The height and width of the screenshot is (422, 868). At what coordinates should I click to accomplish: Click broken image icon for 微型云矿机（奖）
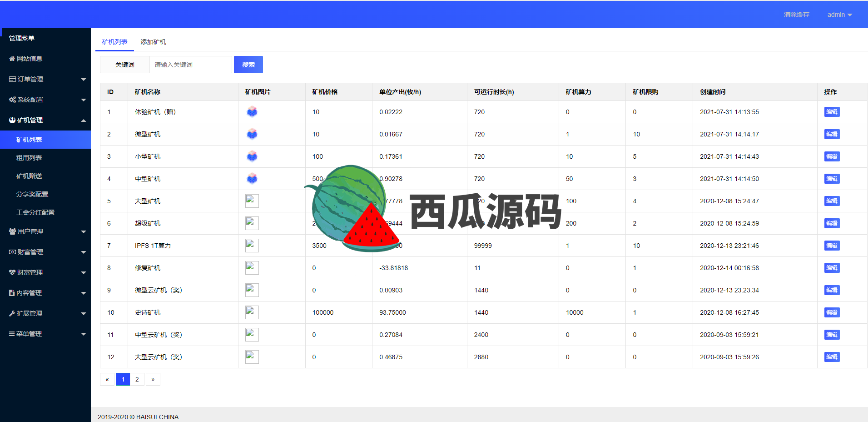click(x=252, y=290)
